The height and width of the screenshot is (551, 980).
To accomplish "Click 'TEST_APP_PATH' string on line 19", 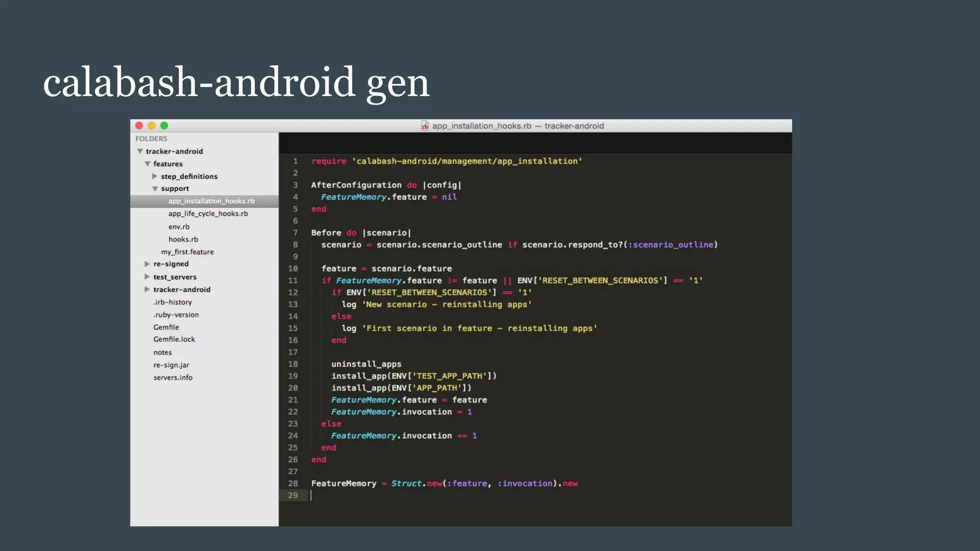I will 449,376.
